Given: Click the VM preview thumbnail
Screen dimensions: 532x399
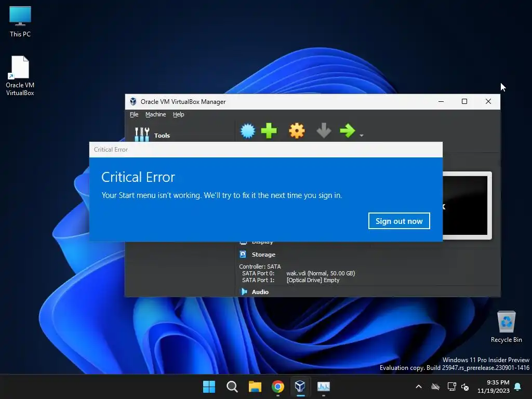Looking at the screenshot, I should [x=467, y=206].
